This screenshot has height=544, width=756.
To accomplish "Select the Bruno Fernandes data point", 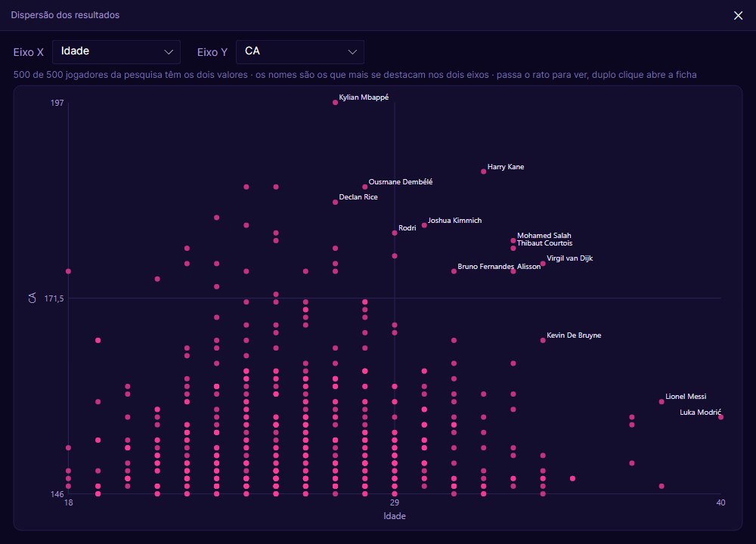I will [454, 271].
